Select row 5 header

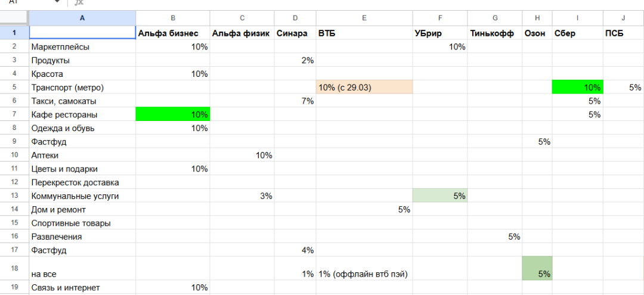14,87
